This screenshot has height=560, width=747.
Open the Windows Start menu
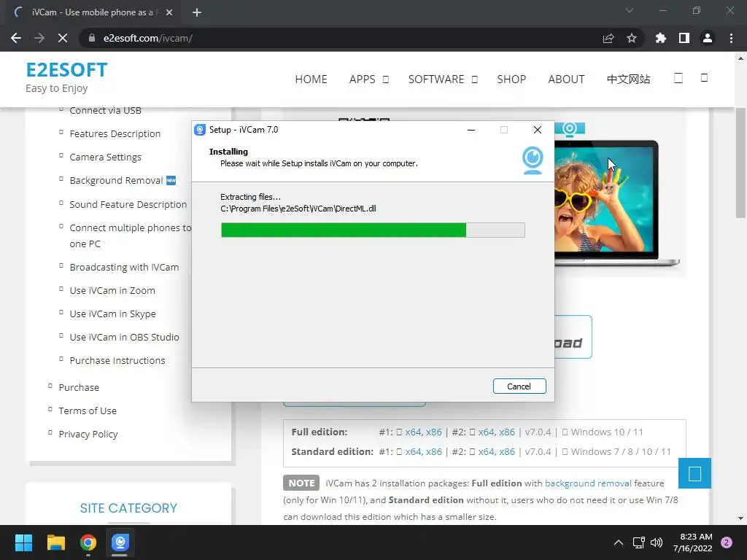[x=23, y=542]
